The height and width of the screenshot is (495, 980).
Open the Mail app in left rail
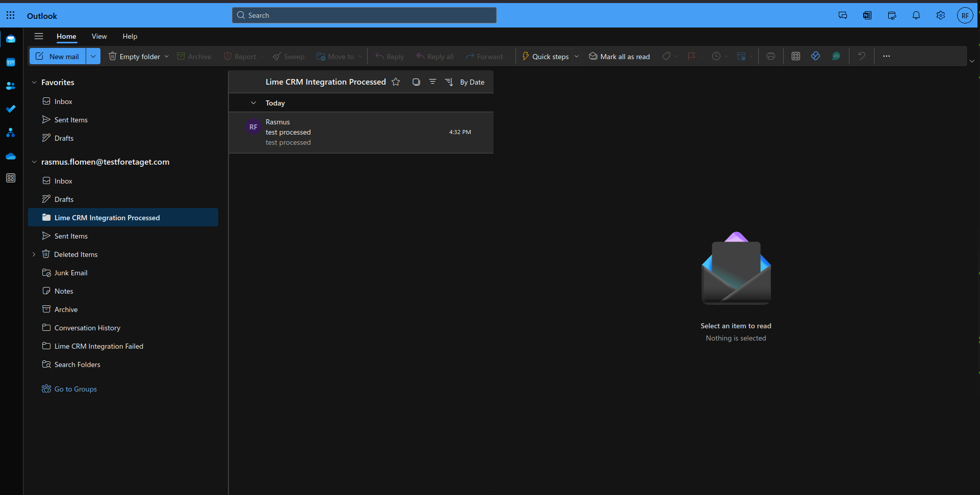click(x=11, y=39)
